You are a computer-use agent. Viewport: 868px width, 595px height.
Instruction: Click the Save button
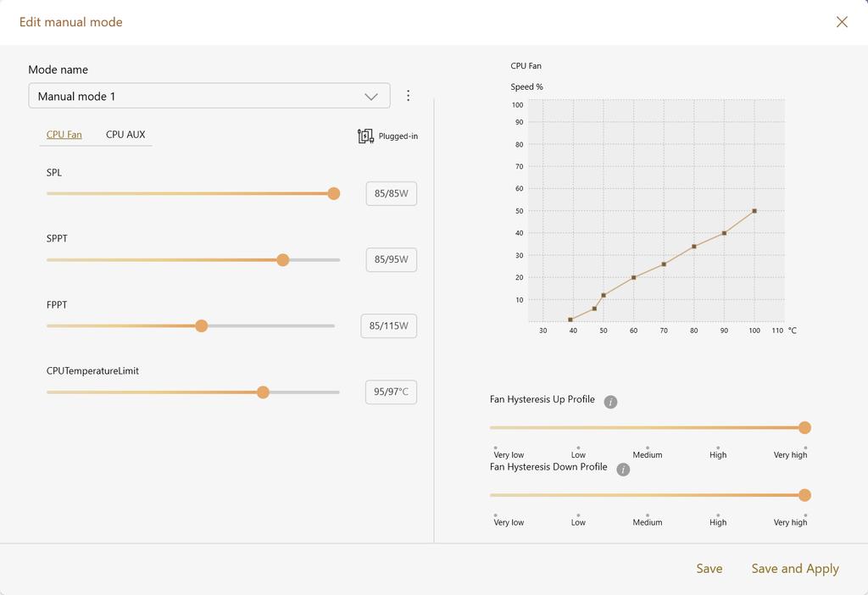(x=709, y=569)
